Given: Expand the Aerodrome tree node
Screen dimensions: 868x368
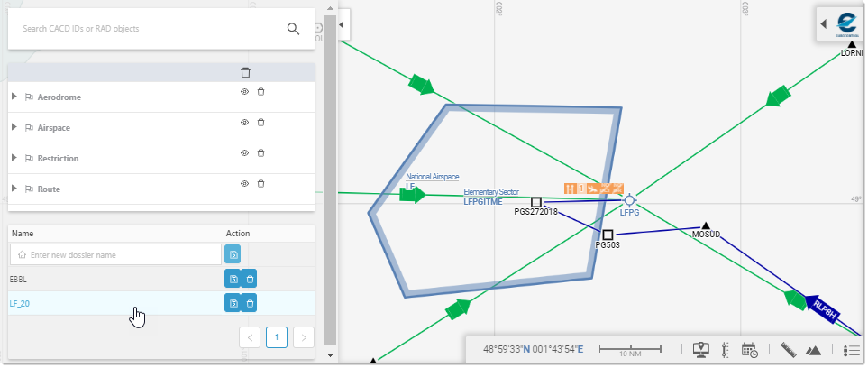Looking at the screenshot, I should (x=14, y=97).
